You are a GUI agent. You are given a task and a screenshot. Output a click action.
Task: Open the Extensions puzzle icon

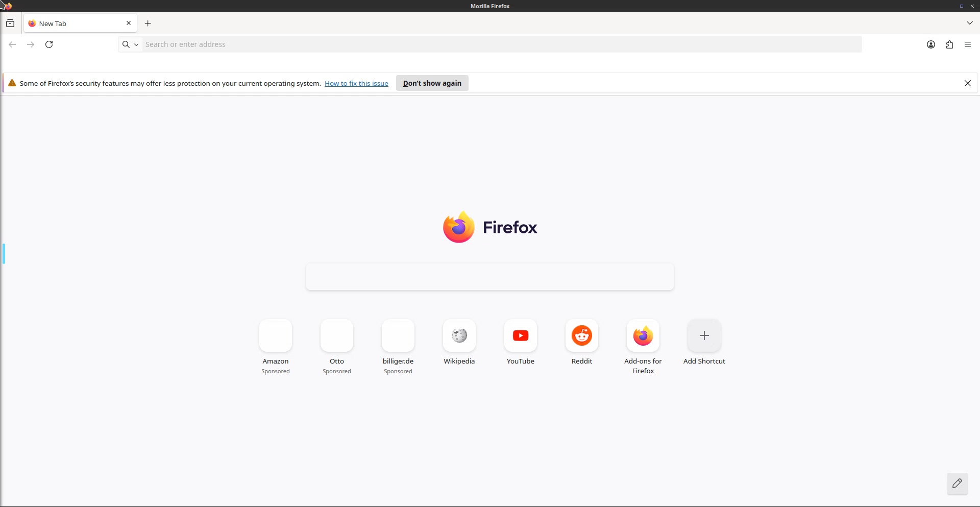point(949,45)
